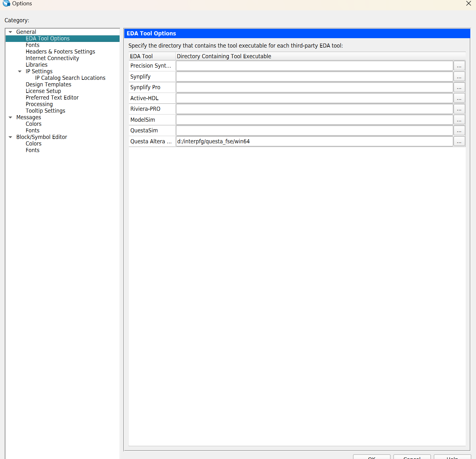Viewport: 476px width, 459px height.
Task: Open Fonts under Block/Symbol Editor
Action: pos(33,150)
